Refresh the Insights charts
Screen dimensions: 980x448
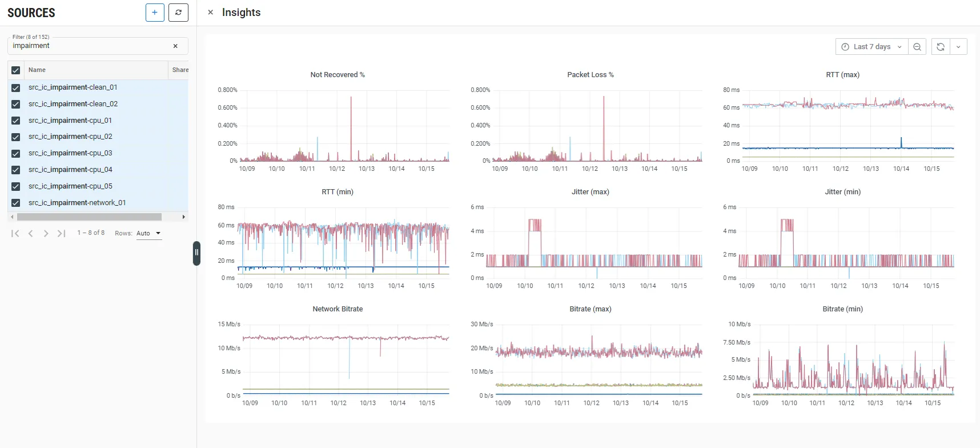coord(941,47)
